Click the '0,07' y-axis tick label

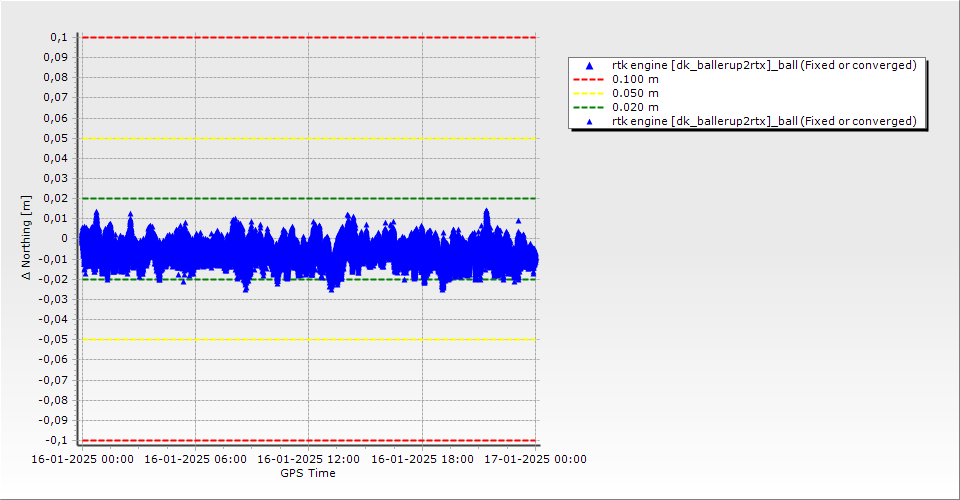56,98
